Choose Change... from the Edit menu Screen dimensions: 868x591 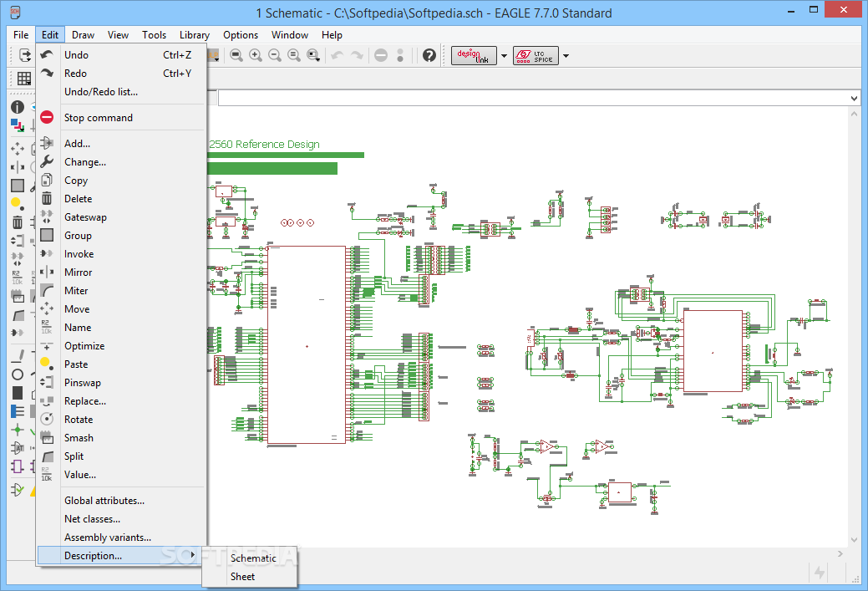tap(121, 161)
